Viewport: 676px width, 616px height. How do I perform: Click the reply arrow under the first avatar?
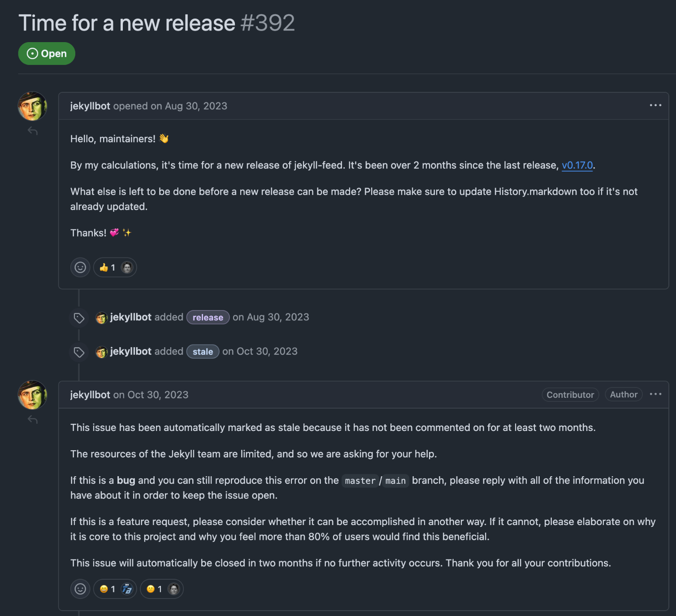tap(33, 131)
